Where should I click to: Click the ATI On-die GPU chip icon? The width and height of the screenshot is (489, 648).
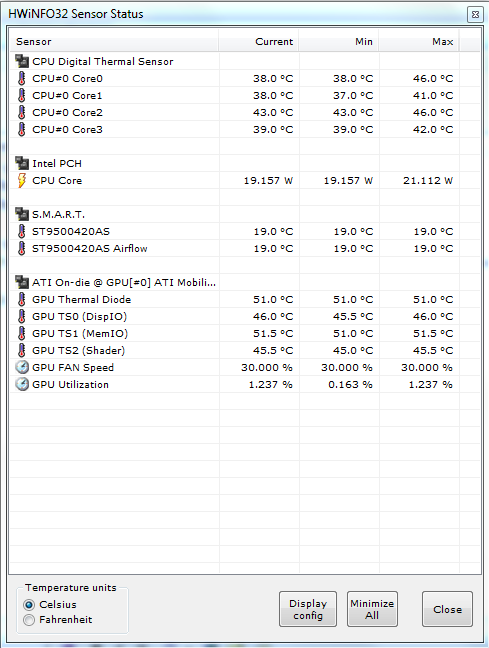22,282
